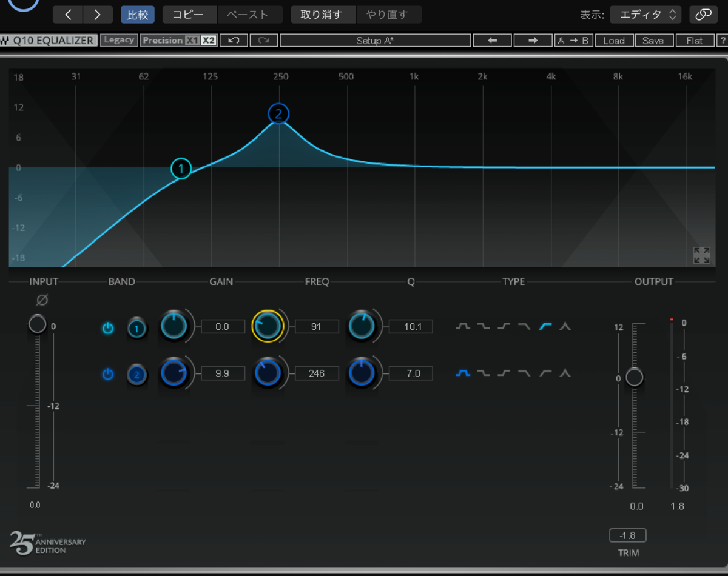Load previous preset with left arrow
The width and height of the screenshot is (728, 576).
[x=492, y=41]
